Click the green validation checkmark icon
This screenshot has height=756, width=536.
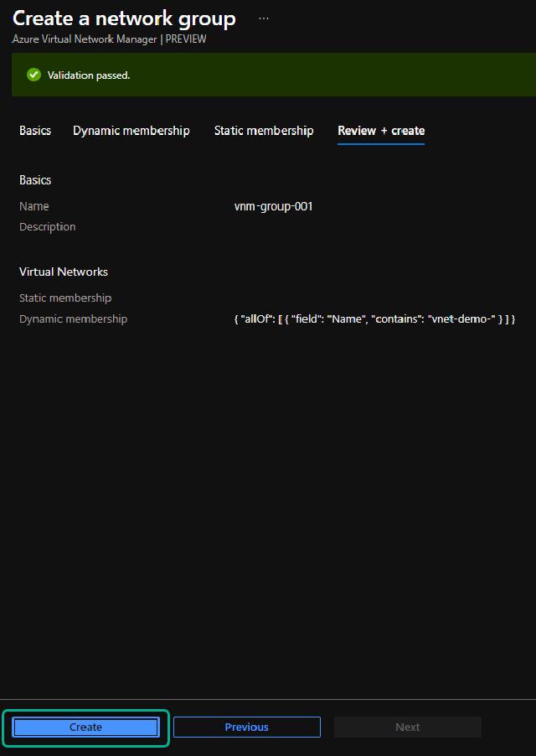[33, 75]
